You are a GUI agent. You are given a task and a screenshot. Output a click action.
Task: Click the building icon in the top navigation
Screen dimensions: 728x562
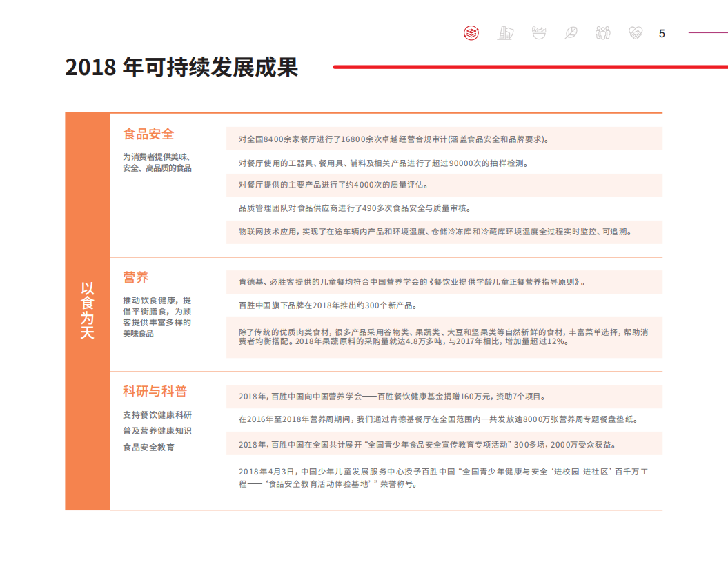[x=506, y=32]
